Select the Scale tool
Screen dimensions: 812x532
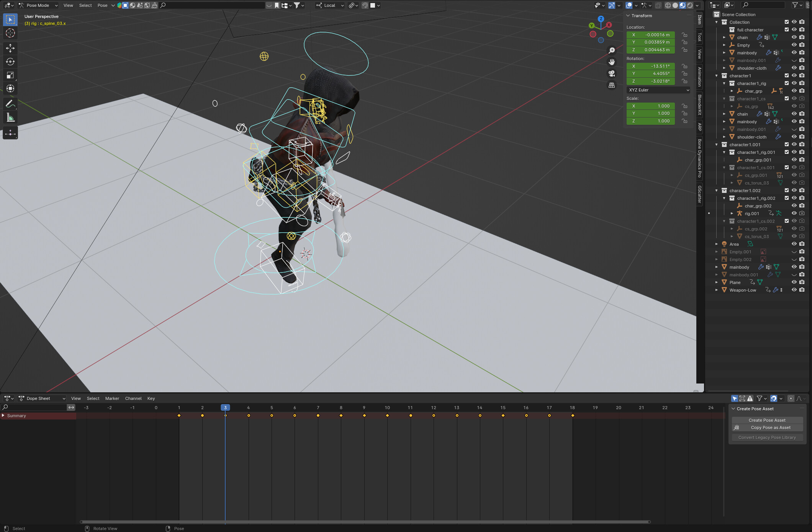pyautogui.click(x=10, y=75)
